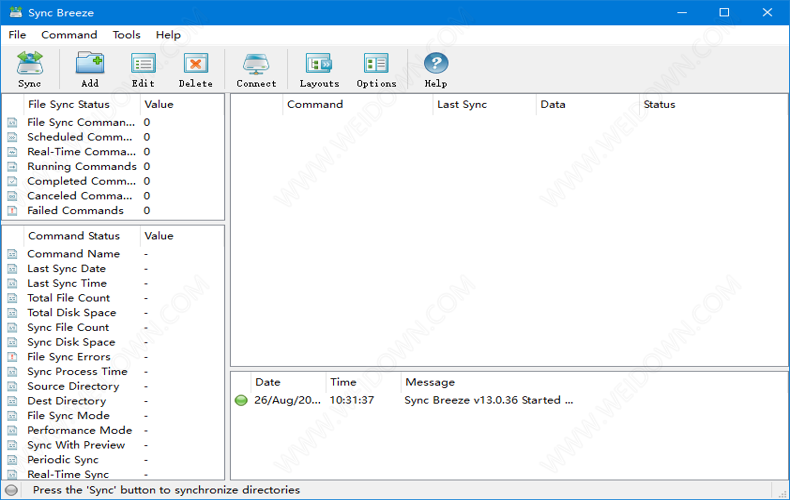Click the Value header in Command Status
The height and width of the screenshot is (500, 790).
coord(181,236)
